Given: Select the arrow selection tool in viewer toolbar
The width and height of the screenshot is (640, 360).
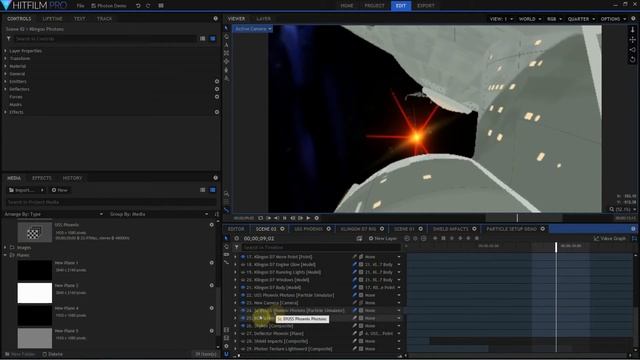Looking at the screenshot, I should [x=226, y=28].
